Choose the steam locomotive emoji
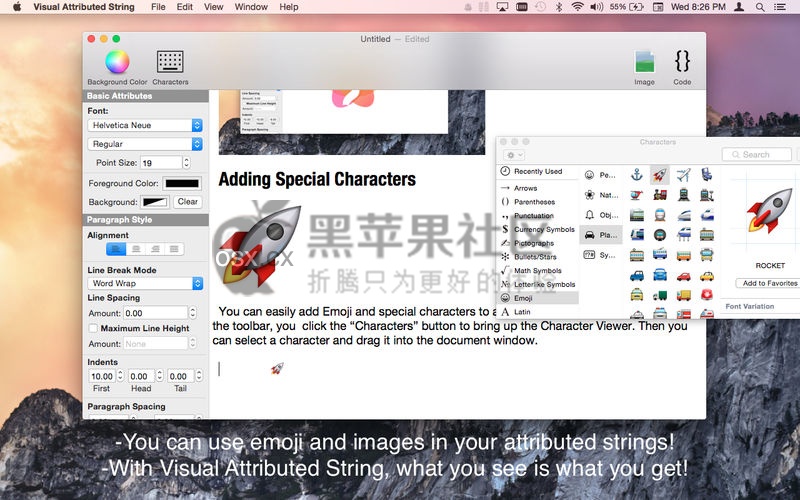Viewport: 800px width, 500px height. (x=660, y=195)
